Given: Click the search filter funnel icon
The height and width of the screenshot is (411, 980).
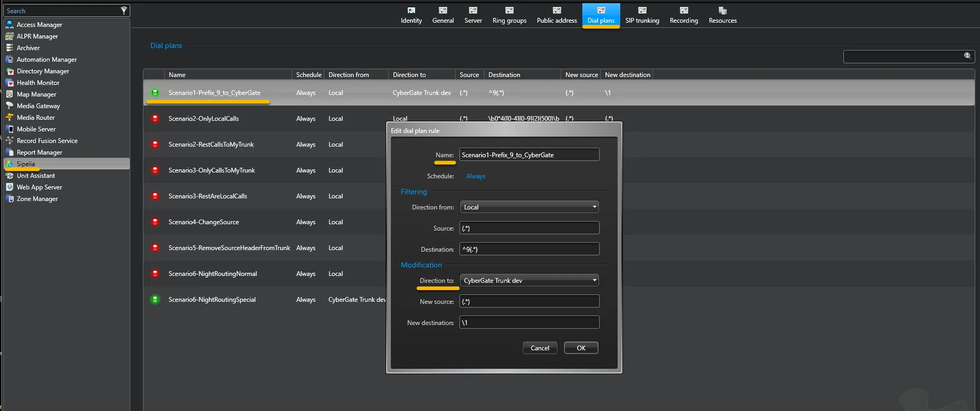Looking at the screenshot, I should (x=124, y=11).
